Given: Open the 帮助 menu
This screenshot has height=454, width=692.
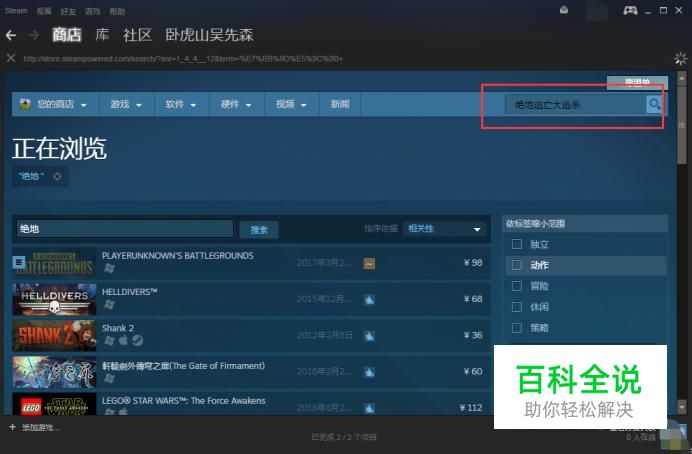Looking at the screenshot, I should click(117, 11).
